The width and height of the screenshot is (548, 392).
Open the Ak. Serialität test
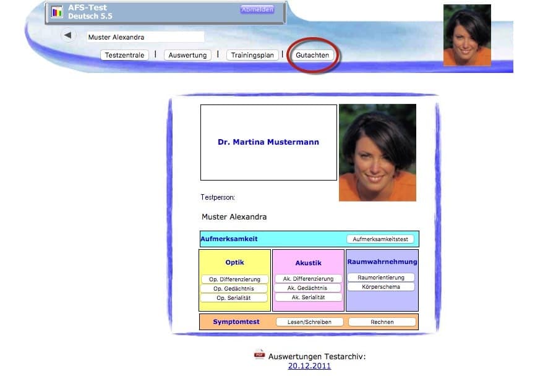[x=308, y=297]
